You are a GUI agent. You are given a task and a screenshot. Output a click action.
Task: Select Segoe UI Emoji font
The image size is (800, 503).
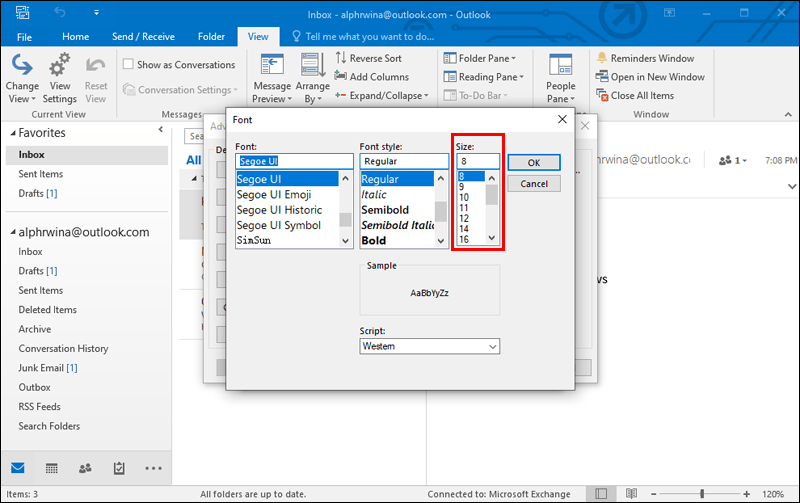coord(287,194)
